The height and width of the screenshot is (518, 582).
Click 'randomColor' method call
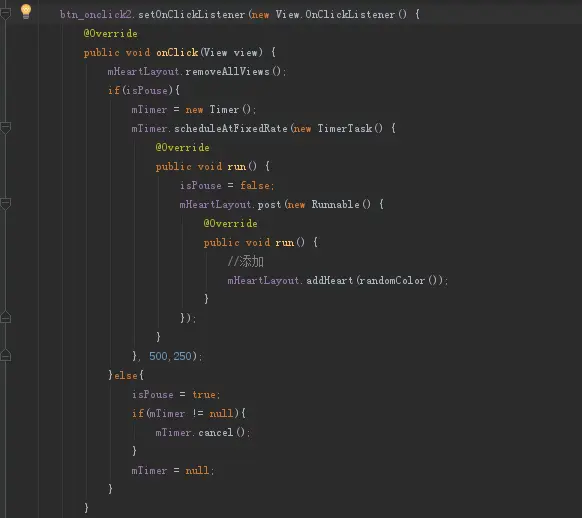click(x=392, y=281)
